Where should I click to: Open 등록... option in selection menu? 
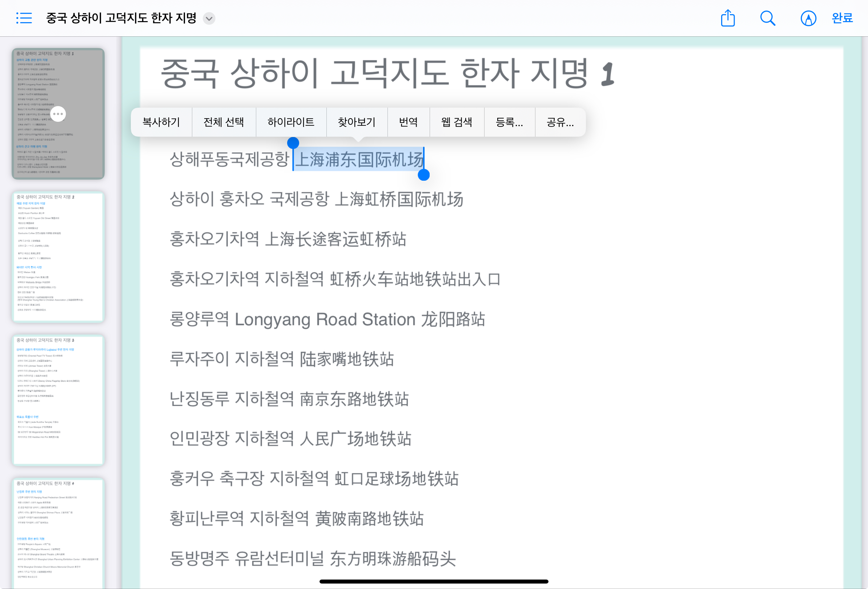[509, 122]
